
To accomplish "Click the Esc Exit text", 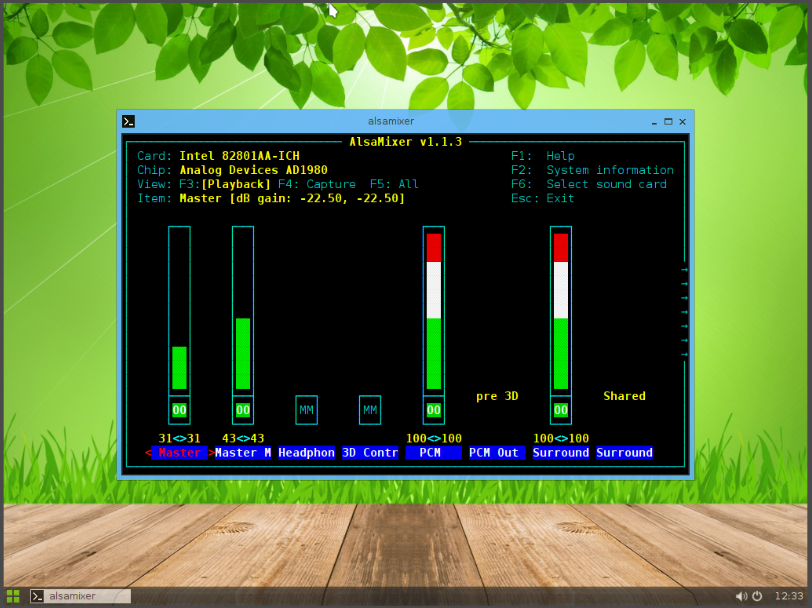I will [544, 198].
